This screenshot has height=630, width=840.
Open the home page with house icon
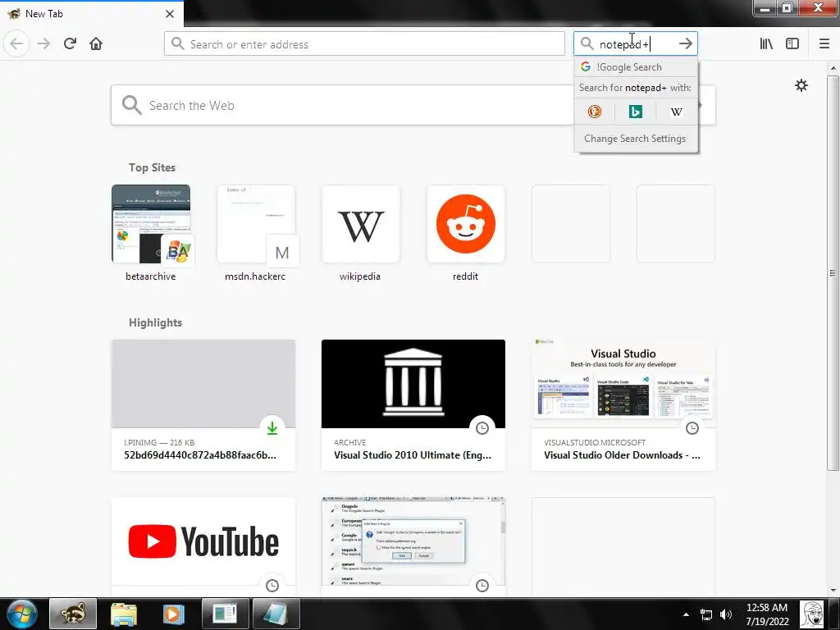coord(96,44)
